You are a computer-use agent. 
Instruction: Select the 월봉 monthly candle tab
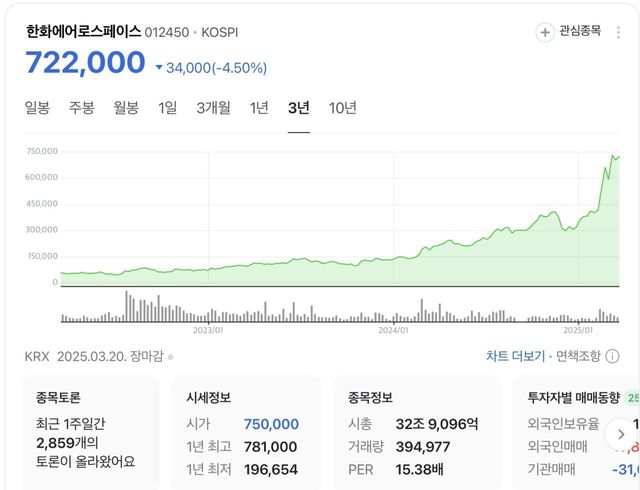(x=126, y=108)
